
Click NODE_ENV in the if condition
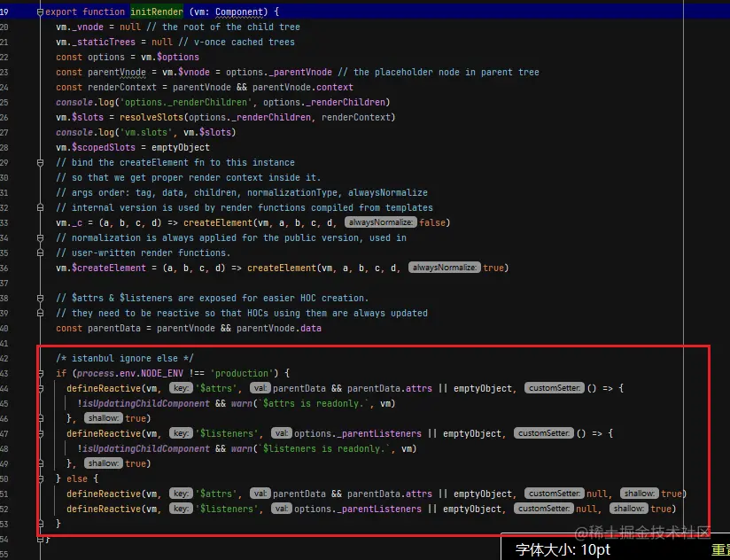pyautogui.click(x=162, y=373)
